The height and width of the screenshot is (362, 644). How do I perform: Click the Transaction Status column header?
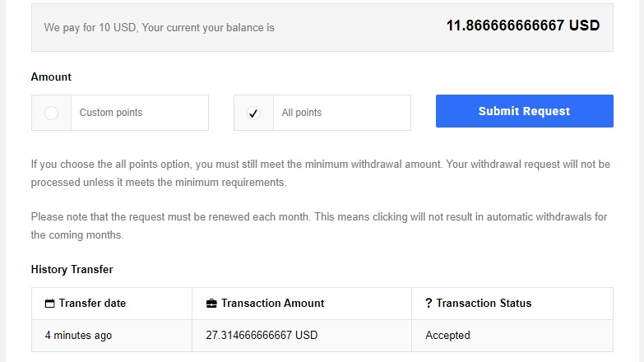[x=512, y=304]
